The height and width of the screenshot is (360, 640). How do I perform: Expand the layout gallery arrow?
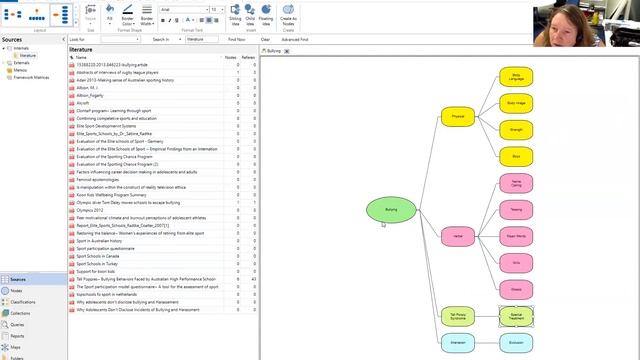click(x=76, y=23)
